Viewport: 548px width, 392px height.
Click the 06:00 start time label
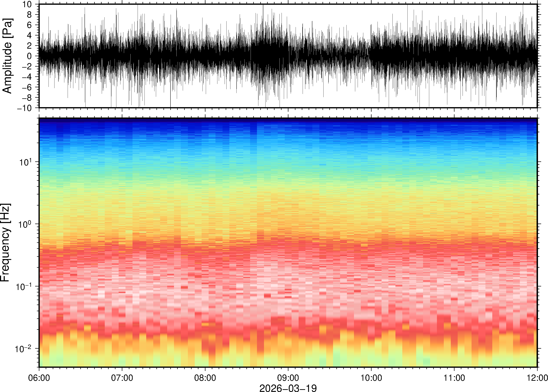(x=39, y=378)
